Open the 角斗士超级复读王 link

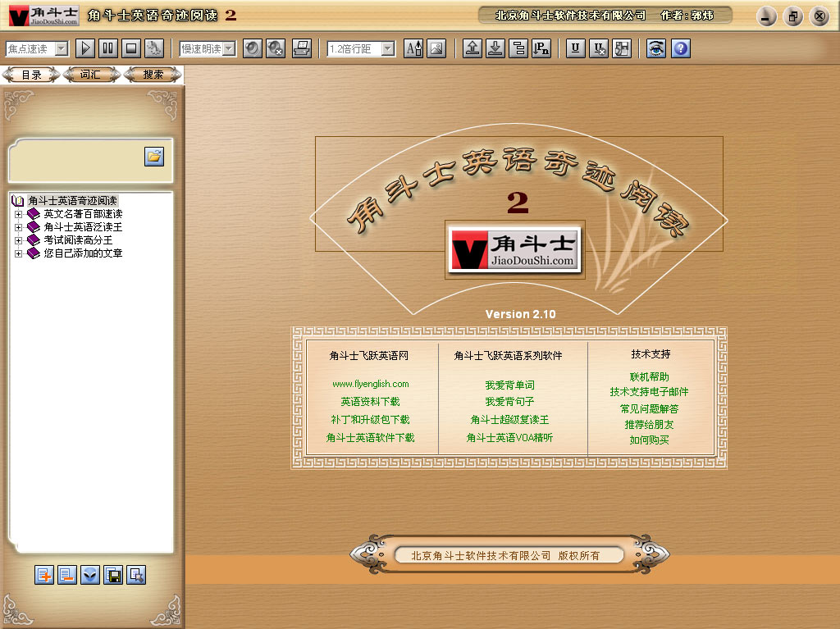point(509,420)
